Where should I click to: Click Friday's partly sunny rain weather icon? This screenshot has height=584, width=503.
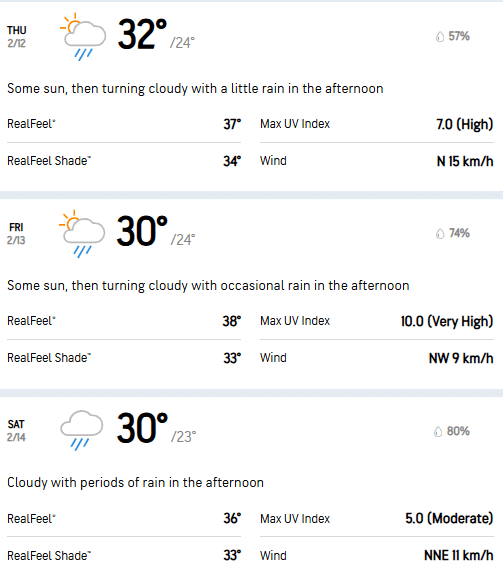(82, 234)
